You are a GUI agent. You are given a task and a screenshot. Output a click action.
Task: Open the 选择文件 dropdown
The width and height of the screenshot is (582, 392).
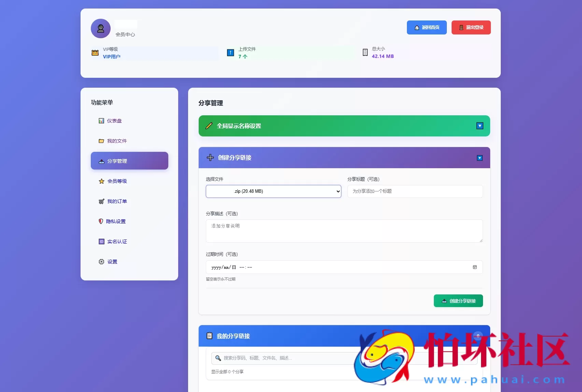point(273,191)
